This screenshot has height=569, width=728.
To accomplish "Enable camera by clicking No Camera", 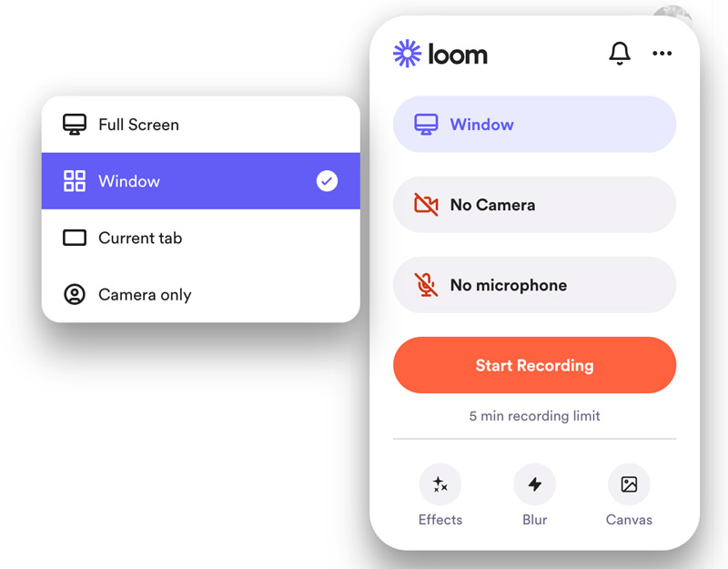I will pyautogui.click(x=534, y=205).
